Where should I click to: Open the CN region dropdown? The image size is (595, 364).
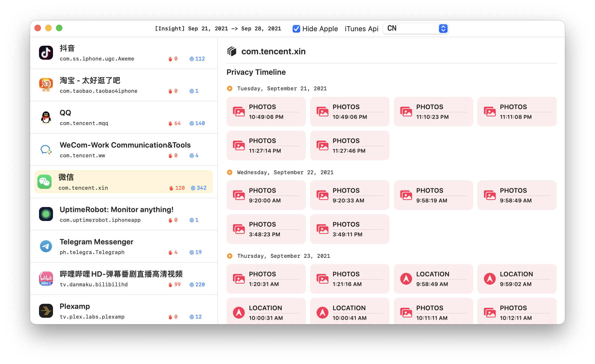coord(416,28)
